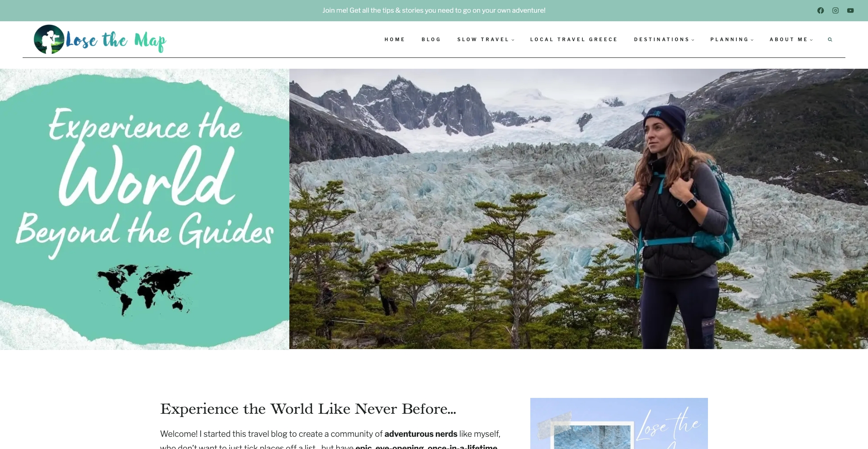Click the world map silhouette graphic
The image size is (868, 449).
click(x=145, y=289)
